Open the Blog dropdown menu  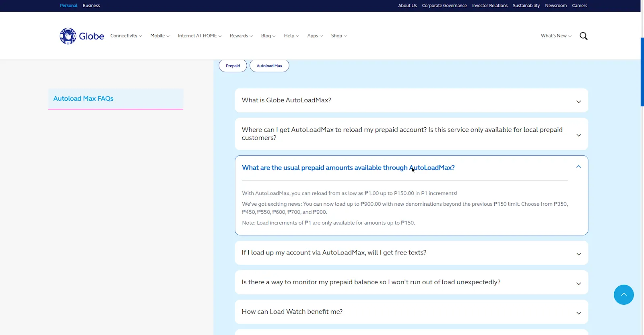(x=268, y=36)
